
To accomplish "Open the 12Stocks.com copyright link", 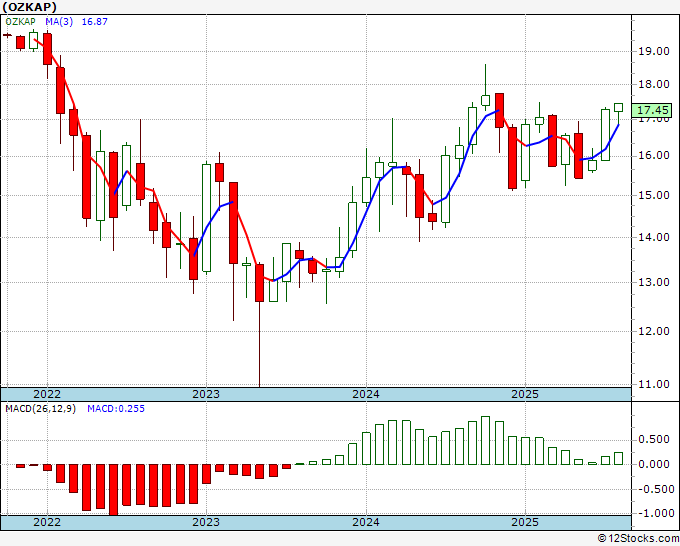I will pos(638,539).
